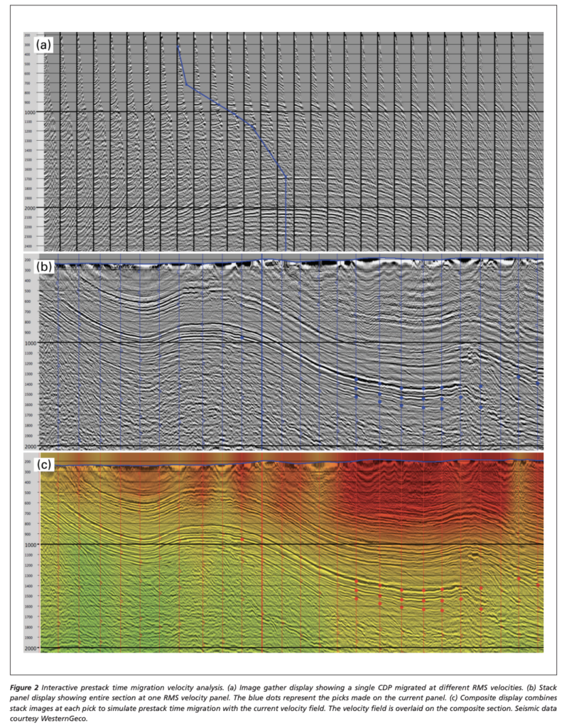
Task: Select the 2000 axis label in panel (c)
Action: click(31, 648)
